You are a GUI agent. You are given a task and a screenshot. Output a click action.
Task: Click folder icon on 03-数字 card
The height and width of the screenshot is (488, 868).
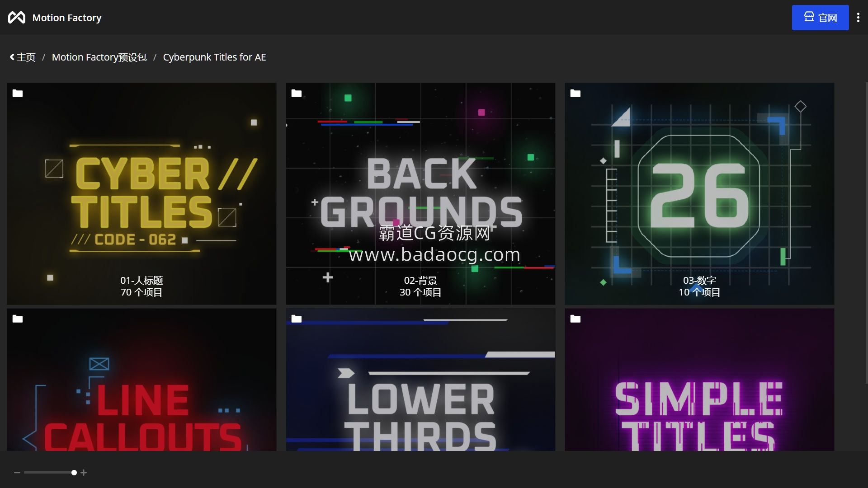576,93
